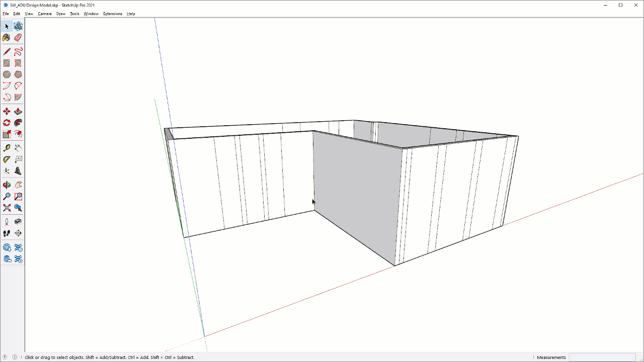This screenshot has width=644, height=362.
Task: Open the Camera menu
Action: 45,14
